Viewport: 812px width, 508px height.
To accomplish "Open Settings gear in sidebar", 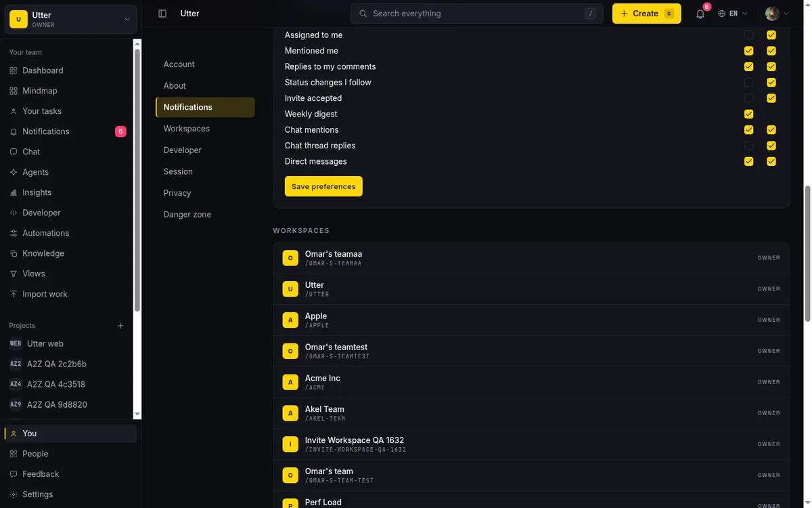I will click(14, 494).
